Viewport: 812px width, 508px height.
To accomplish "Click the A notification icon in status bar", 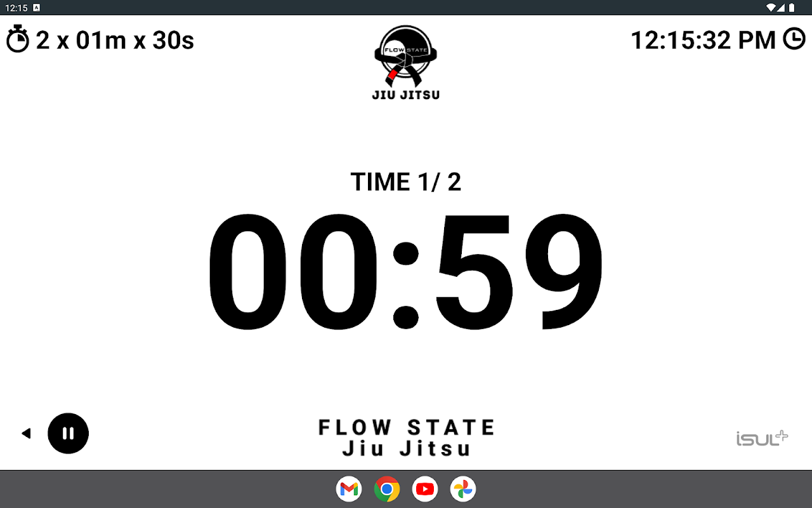I will pos(36,8).
